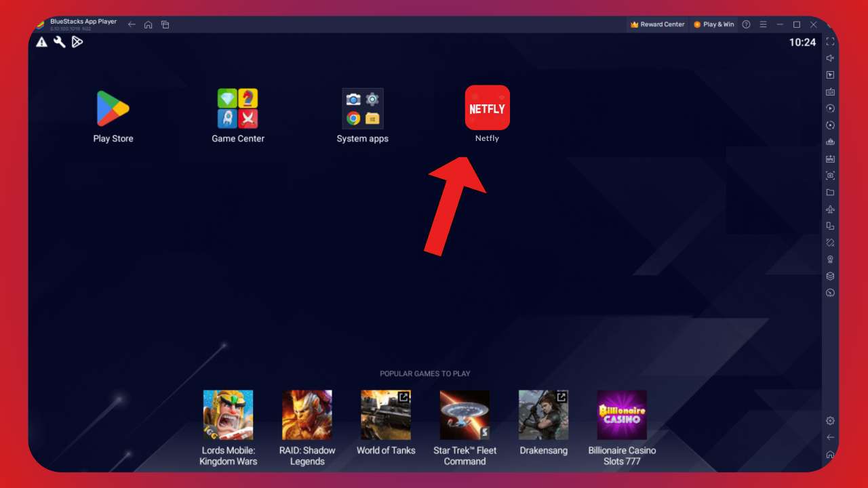The height and width of the screenshot is (488, 868).
Task: Take a screenshot with the sidebar tool
Action: 830,175
